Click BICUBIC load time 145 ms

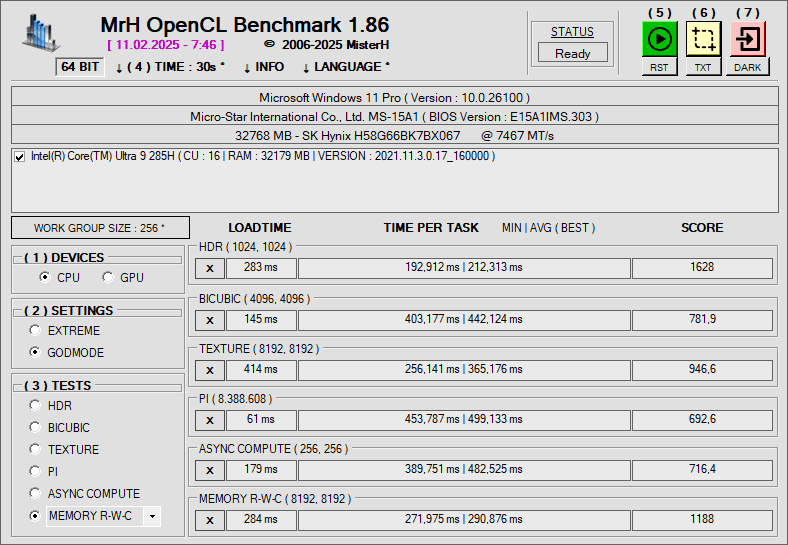pos(261,320)
